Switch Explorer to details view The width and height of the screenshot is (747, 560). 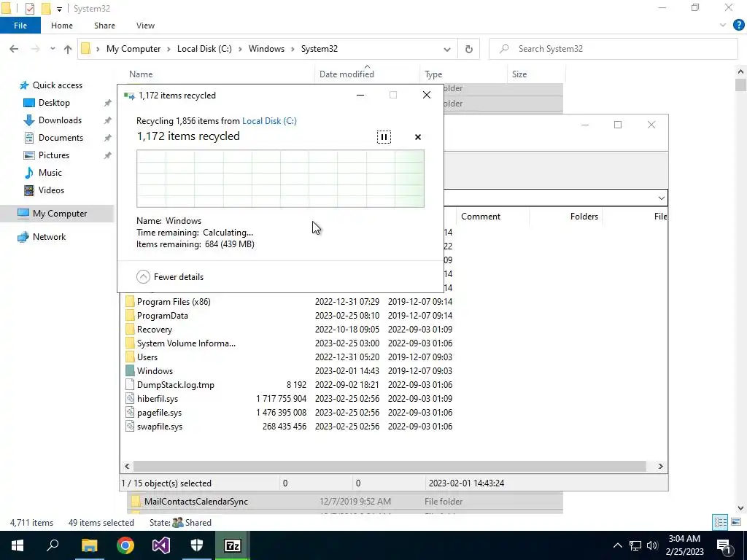coord(720,522)
